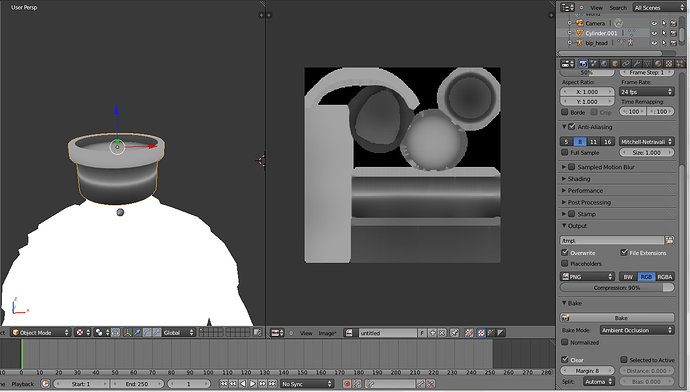Open the Mitchell-Netravali filter dropdown
The width and height of the screenshot is (690, 392).
point(646,141)
